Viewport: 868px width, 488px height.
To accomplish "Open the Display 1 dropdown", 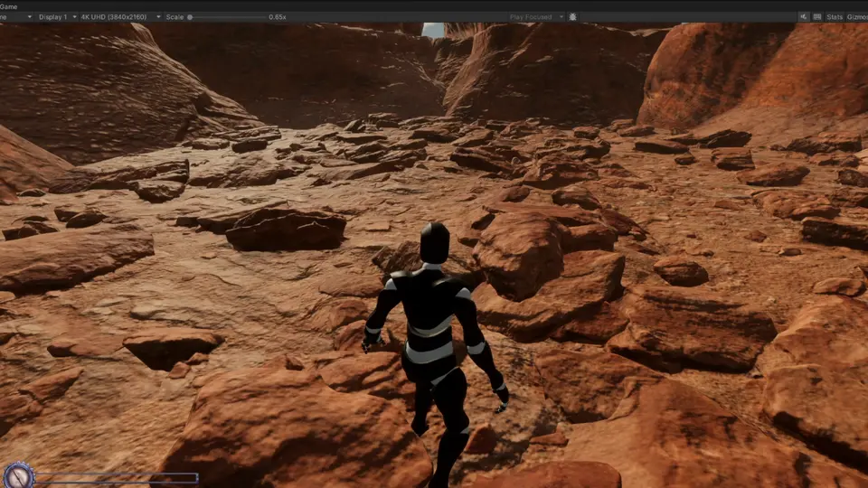I will point(55,17).
